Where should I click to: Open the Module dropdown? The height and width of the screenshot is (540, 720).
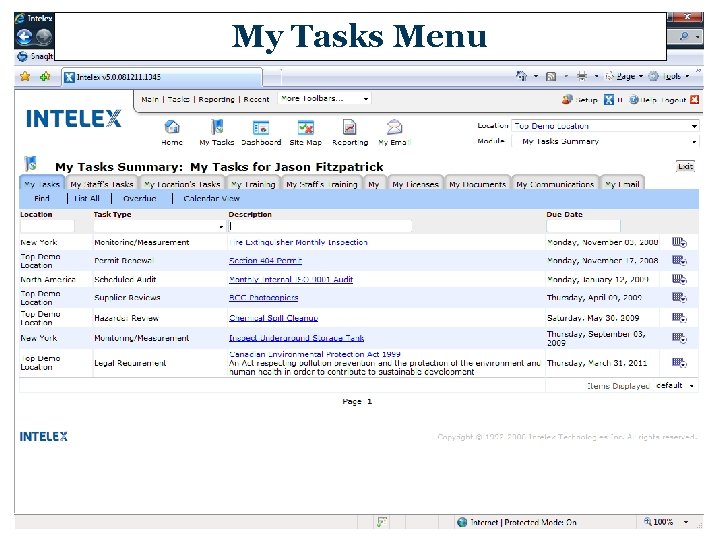click(605, 141)
